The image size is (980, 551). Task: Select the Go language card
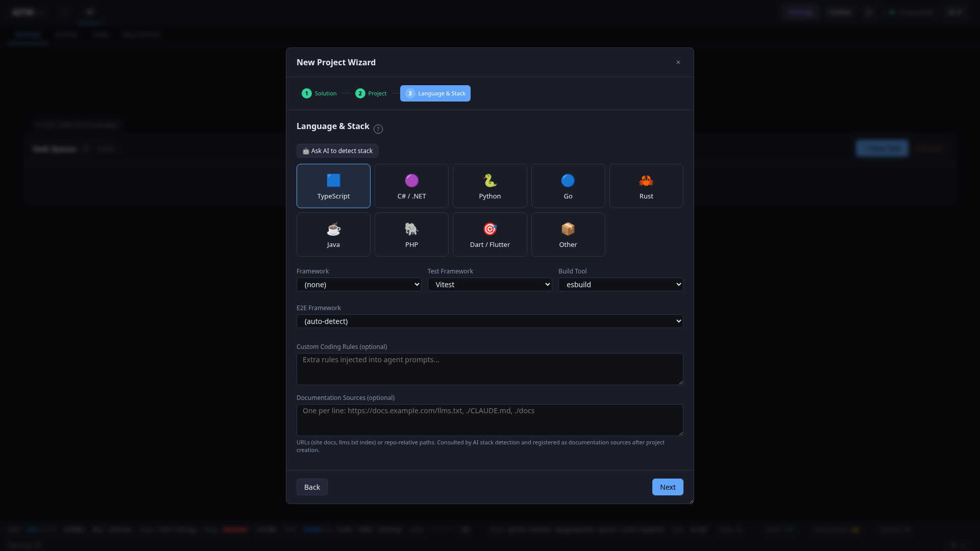(x=568, y=186)
